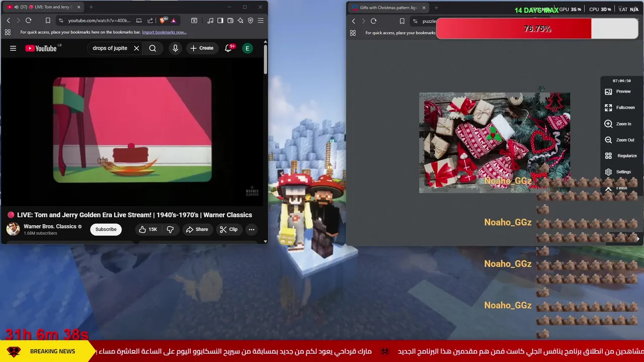Click Import bookmarks now link
Image resolution: width=644 pixels, height=362 pixels.
[x=164, y=32]
